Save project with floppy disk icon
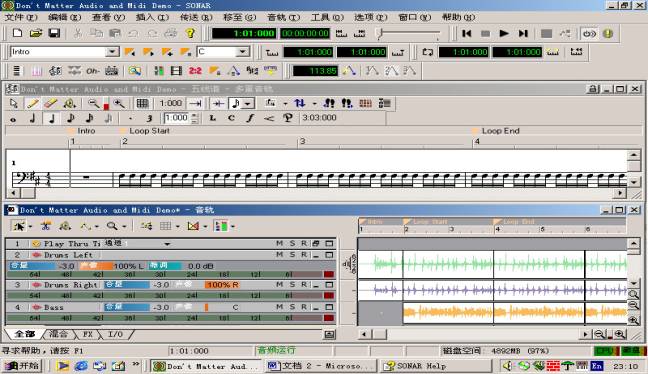 pyautogui.click(x=54, y=33)
